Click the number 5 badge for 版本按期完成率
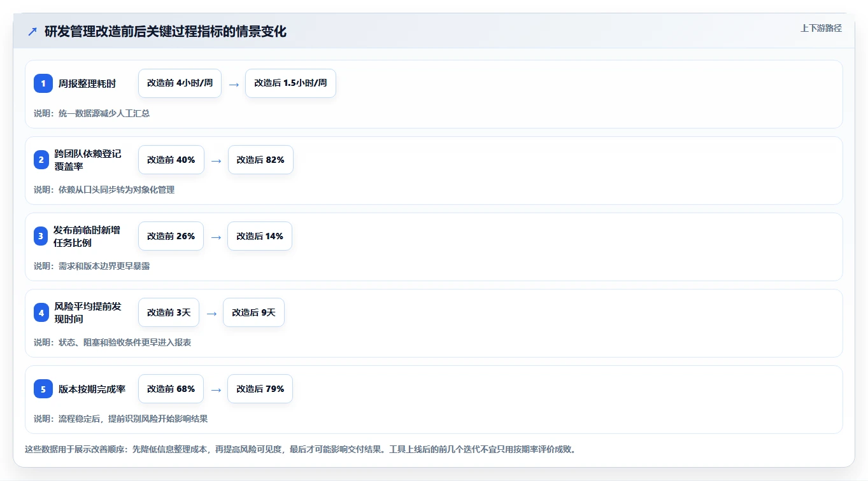868x481 pixels. (43, 389)
